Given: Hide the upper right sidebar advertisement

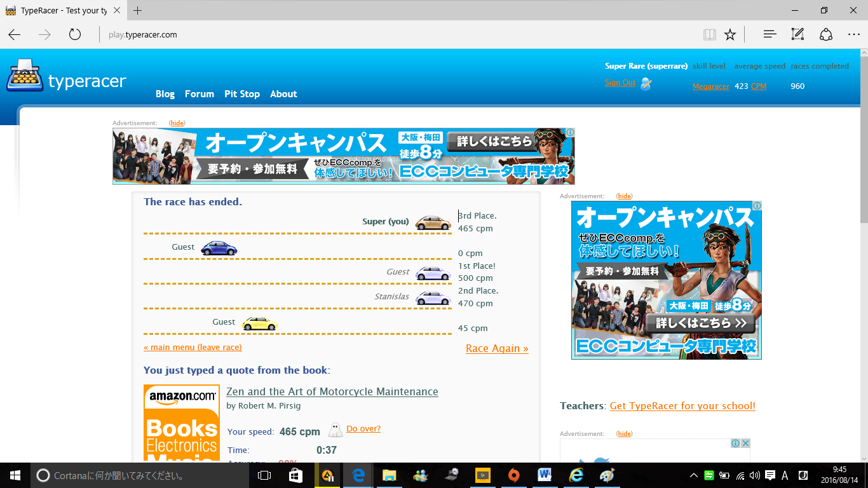Looking at the screenshot, I should pos(625,196).
